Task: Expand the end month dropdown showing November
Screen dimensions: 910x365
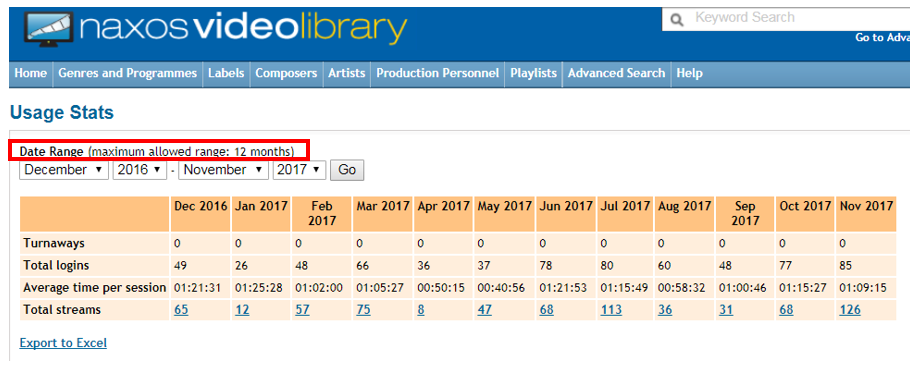Action: pos(224,170)
